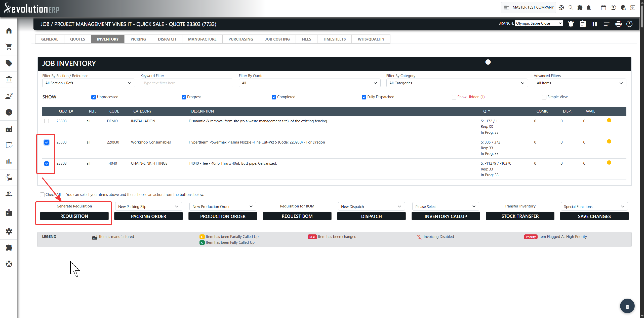Click the REQUISITION button

(74, 216)
